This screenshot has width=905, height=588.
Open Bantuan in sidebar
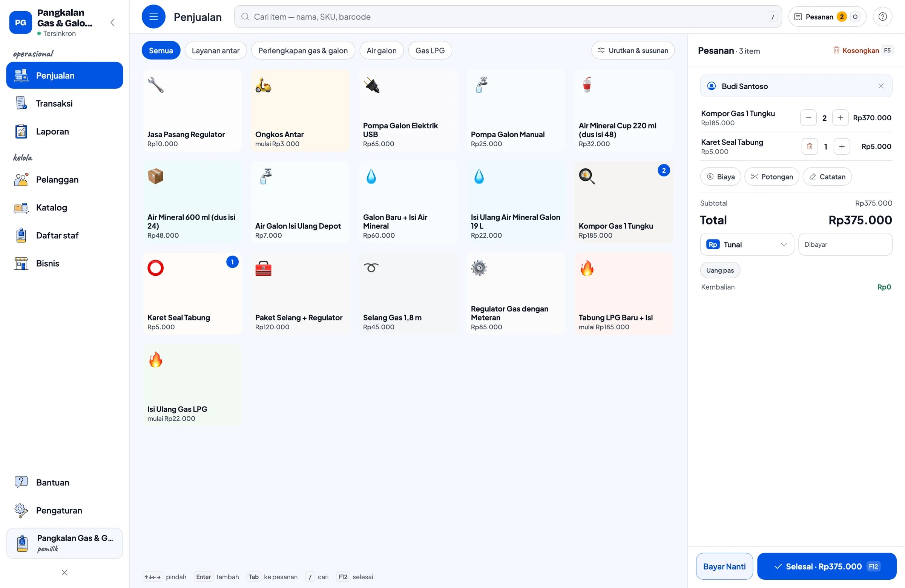pyautogui.click(x=64, y=482)
